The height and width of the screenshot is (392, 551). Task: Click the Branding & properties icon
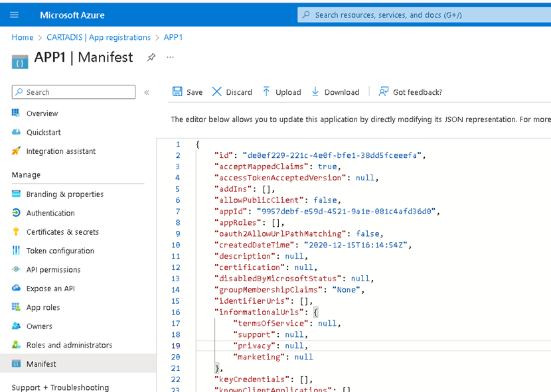point(16,194)
